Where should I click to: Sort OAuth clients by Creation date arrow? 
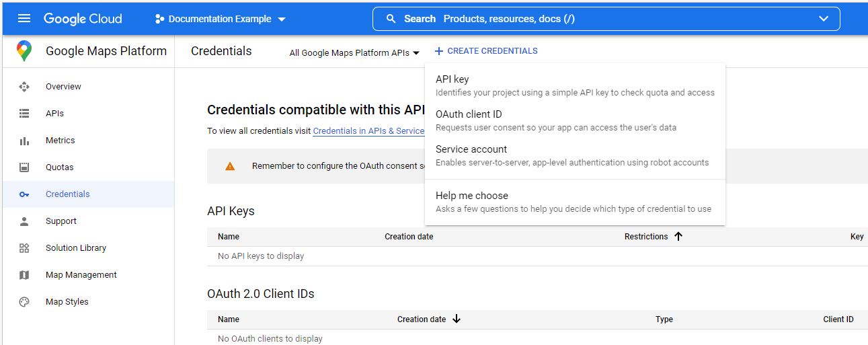coord(457,319)
